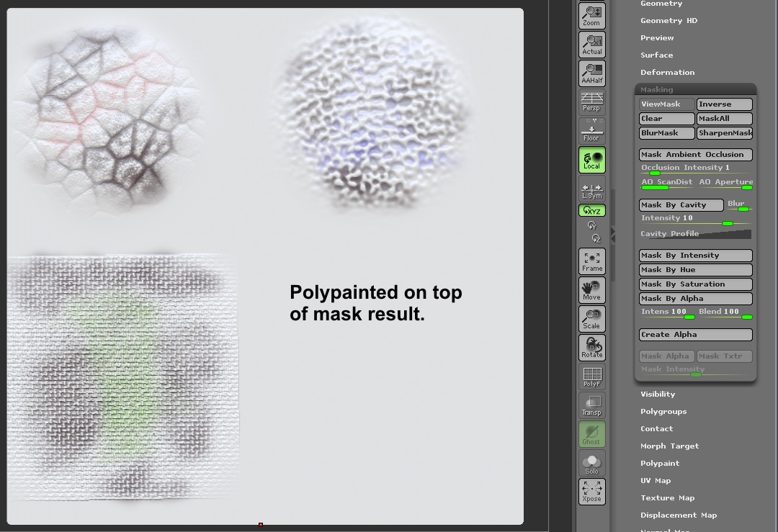This screenshot has height=532, width=778.
Task: Enable Transp mode in the right shelf
Action: [x=591, y=404]
